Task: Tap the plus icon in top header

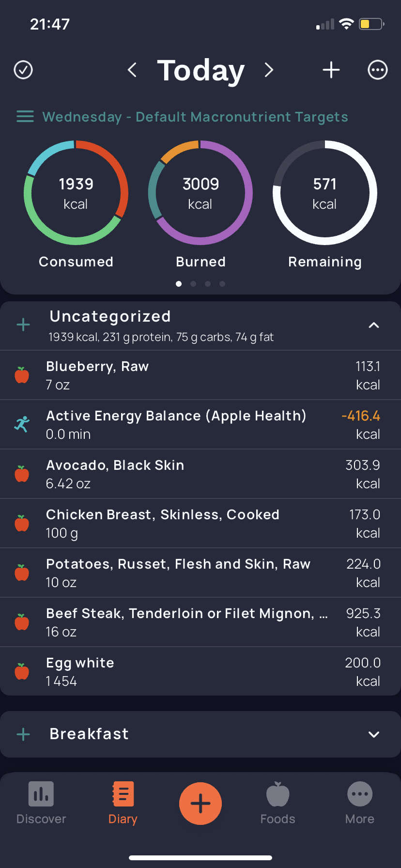Action: click(x=331, y=70)
